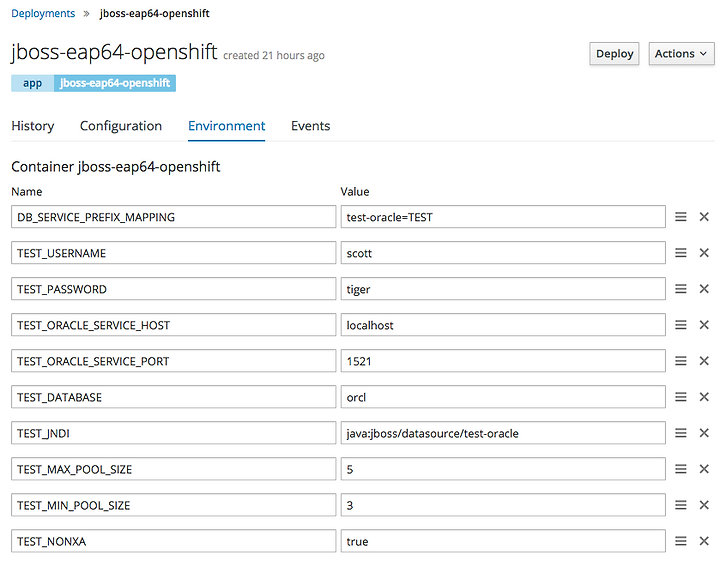Delete the TEST_USERNAME row using X icon
This screenshot has height=561, width=720.
(704, 252)
